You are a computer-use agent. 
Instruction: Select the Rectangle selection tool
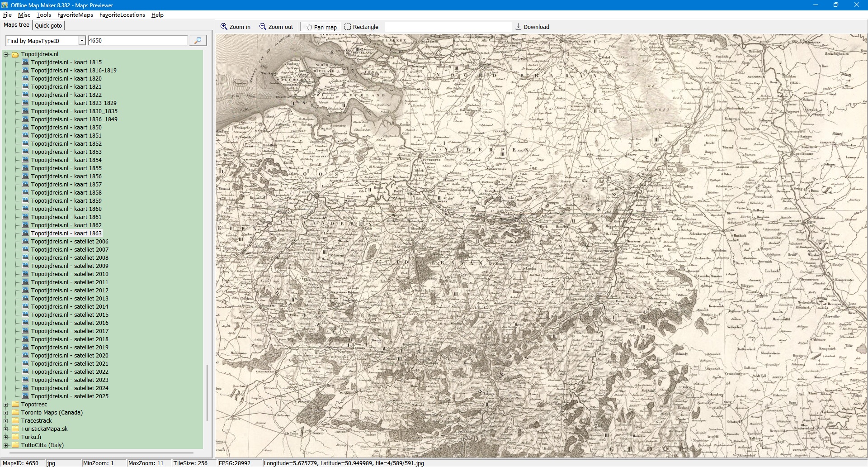coord(348,27)
